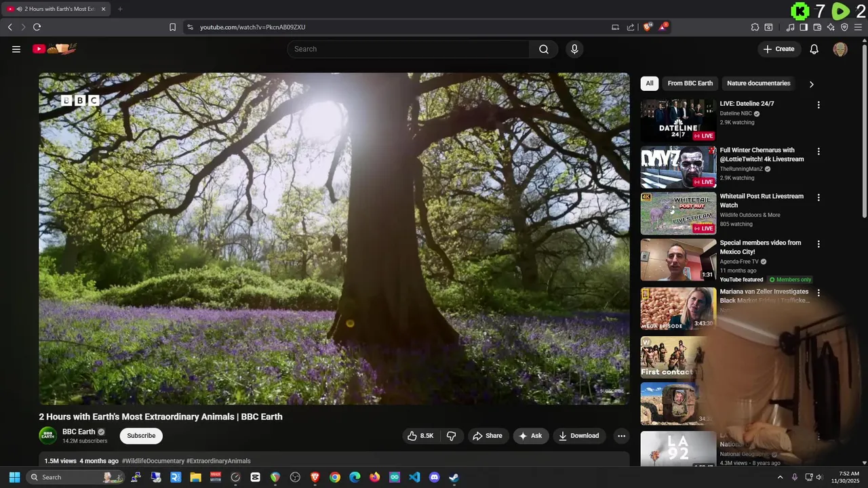Open YouTube notifications bell

pos(814,49)
